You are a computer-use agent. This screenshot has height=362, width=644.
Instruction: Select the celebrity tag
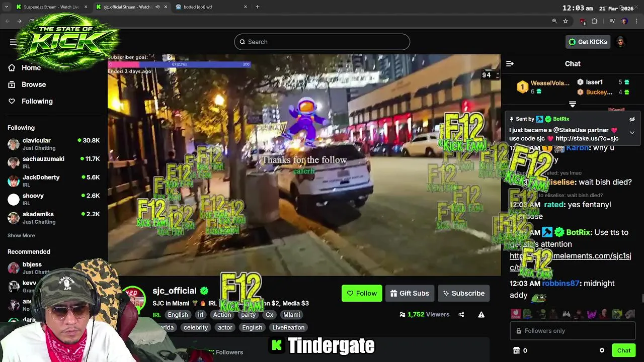[196, 327]
